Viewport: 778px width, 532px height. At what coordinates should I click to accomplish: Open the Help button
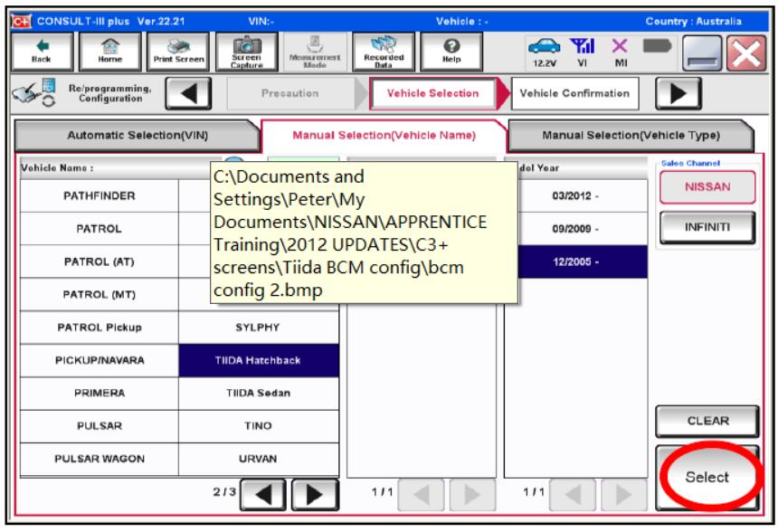[x=451, y=52]
